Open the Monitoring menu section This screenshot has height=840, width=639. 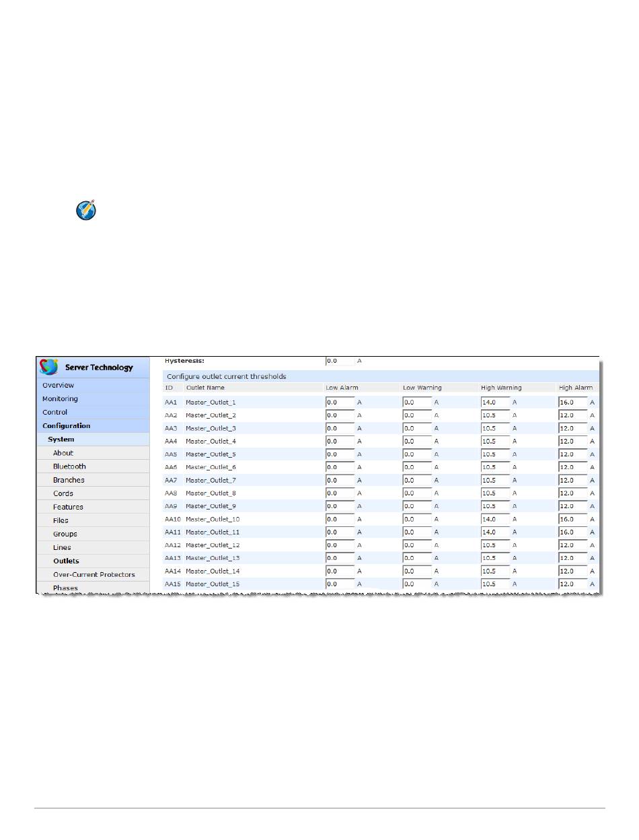tap(94, 398)
